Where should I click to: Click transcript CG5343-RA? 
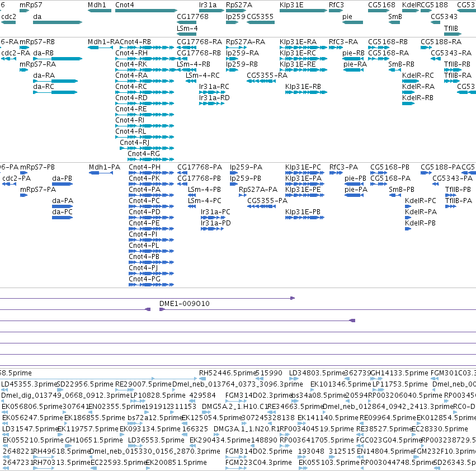tap(451, 53)
